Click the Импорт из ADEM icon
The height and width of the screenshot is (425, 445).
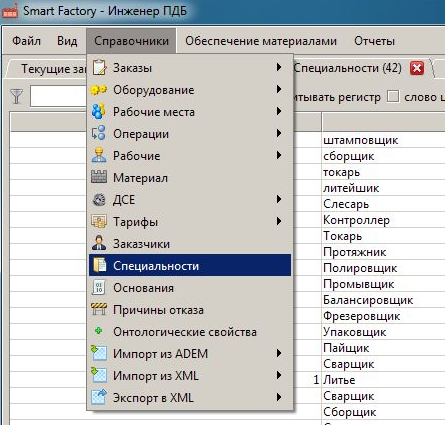pos(99,353)
